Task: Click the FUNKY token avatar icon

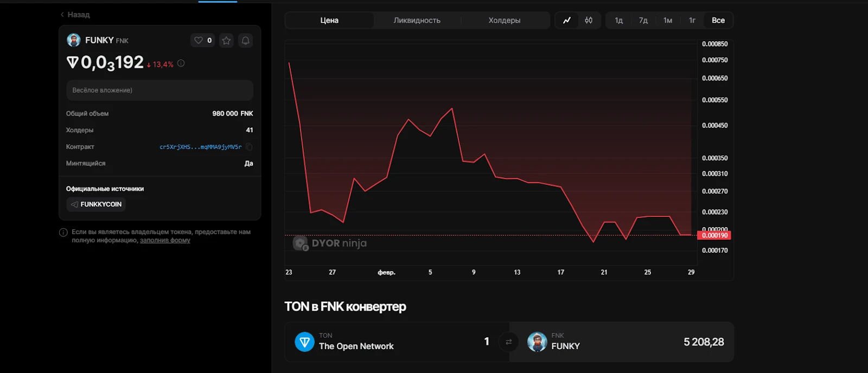Action: click(74, 40)
